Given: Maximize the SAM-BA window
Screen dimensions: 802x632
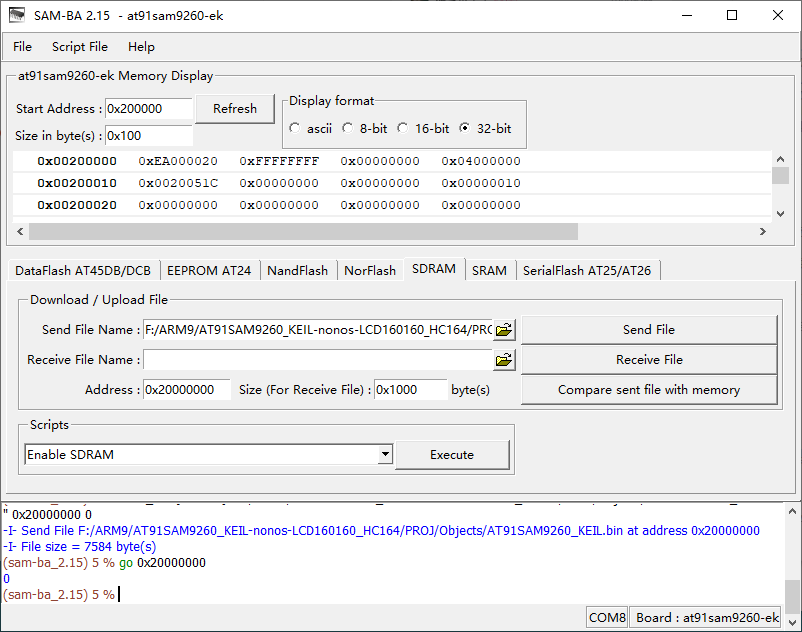Looking at the screenshot, I should (x=732, y=15).
